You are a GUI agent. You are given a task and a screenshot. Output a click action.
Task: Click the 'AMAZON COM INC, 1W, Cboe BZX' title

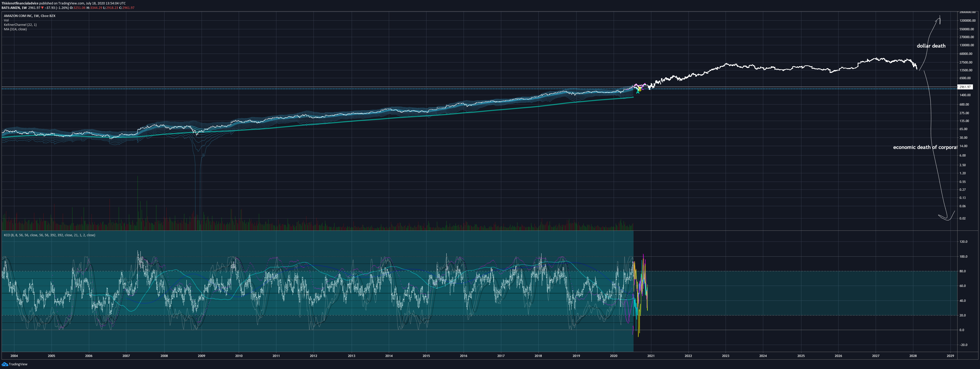(30, 16)
